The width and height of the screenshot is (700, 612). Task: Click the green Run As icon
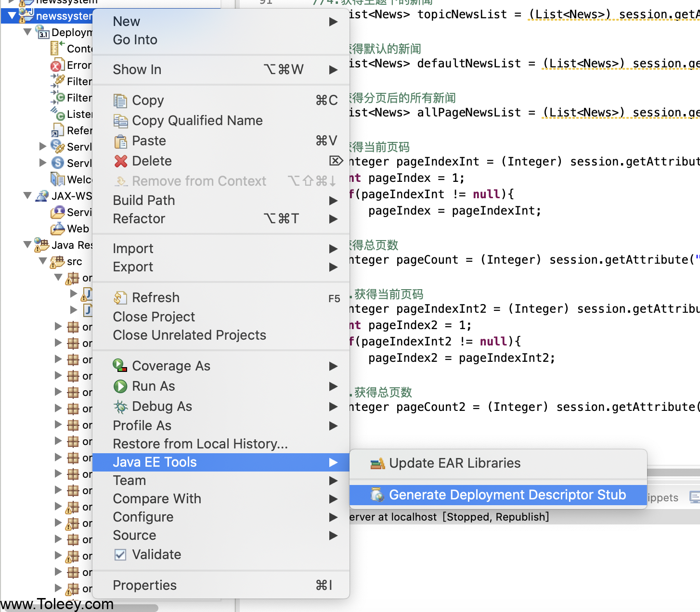(x=120, y=386)
